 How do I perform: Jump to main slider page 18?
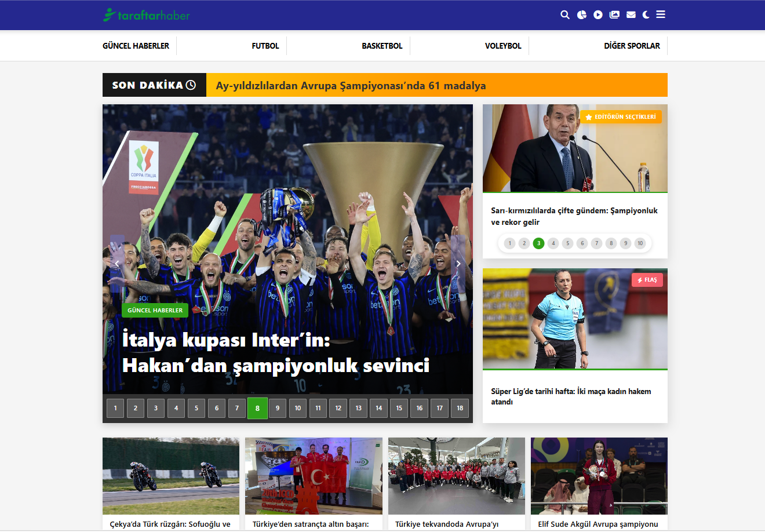460,408
